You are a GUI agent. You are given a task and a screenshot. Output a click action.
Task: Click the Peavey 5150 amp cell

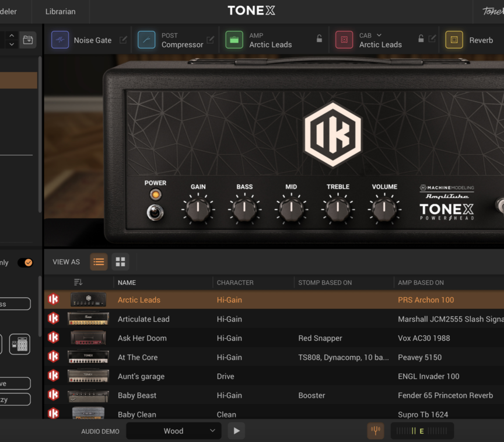pyautogui.click(x=420, y=357)
